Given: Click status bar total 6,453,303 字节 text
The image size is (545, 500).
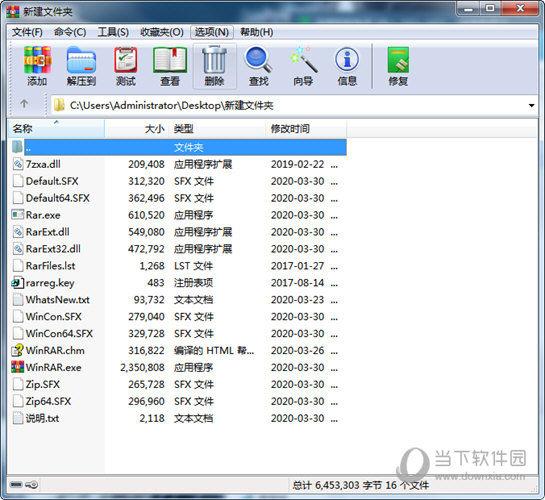Looking at the screenshot, I should click(360, 485).
